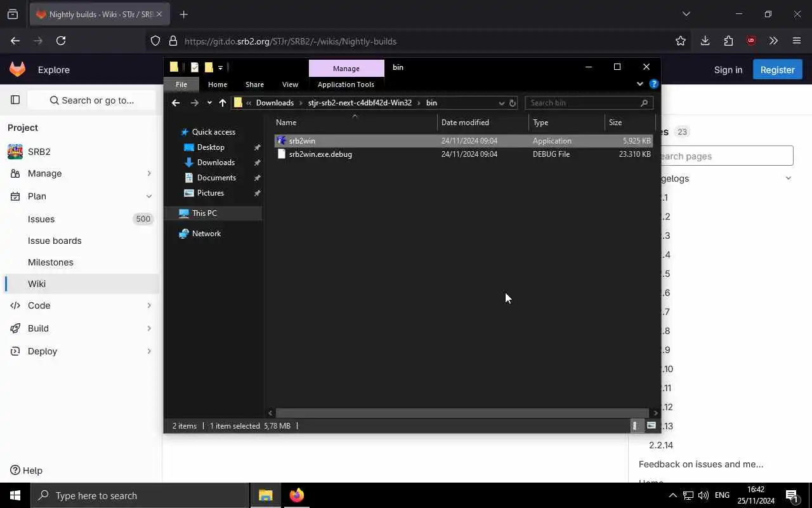
Task: Open Firefox extensions puzzle icon
Action: click(728, 41)
